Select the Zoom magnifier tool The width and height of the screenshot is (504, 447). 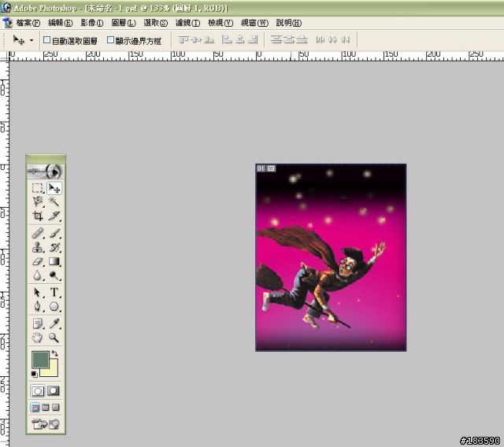point(54,338)
